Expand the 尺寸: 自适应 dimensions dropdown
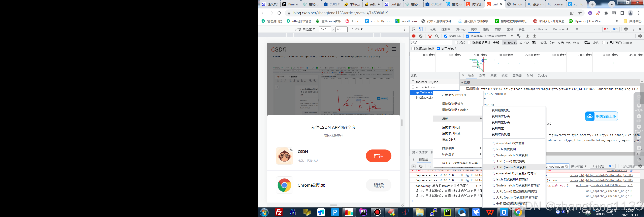 coord(305,29)
